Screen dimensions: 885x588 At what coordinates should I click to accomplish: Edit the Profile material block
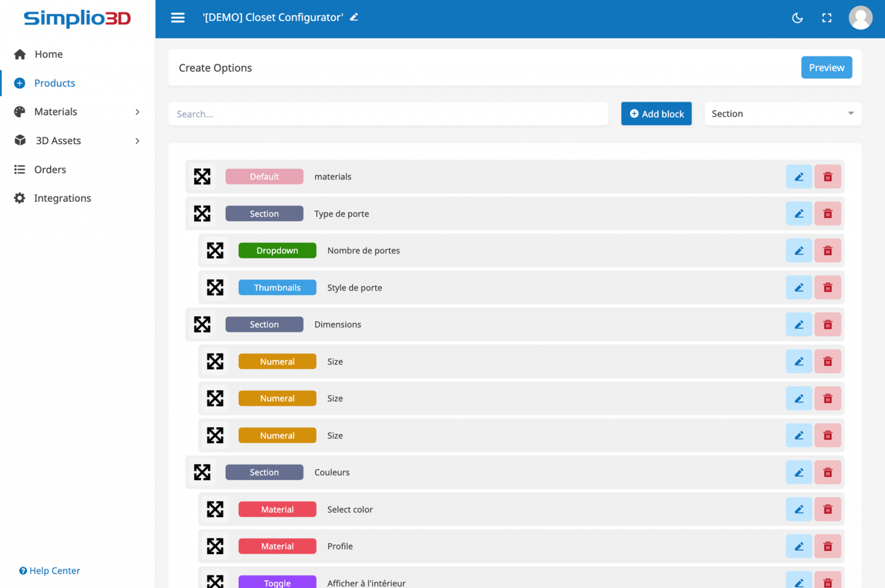coord(799,546)
